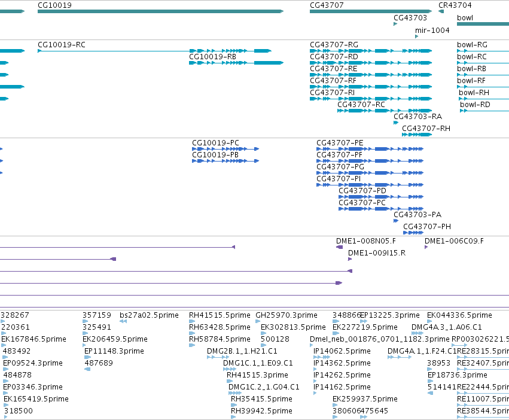Image resolution: width=509 pixels, height=420 pixels.
Task: Click protein CG43707-PF
Action: pos(370,161)
